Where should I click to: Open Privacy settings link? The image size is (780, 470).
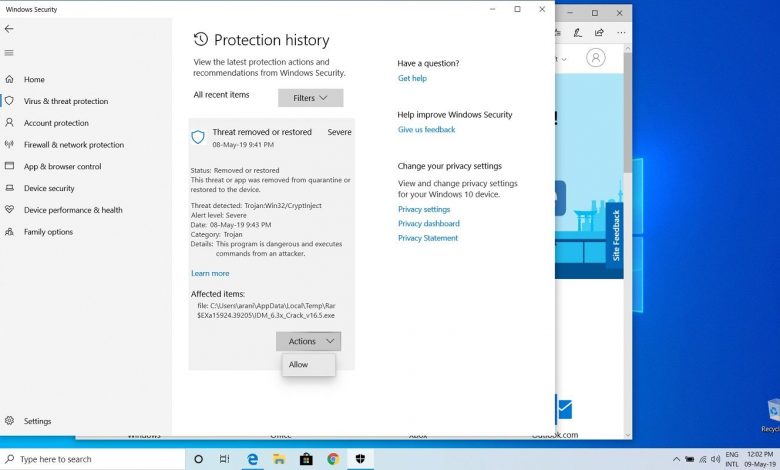[424, 209]
